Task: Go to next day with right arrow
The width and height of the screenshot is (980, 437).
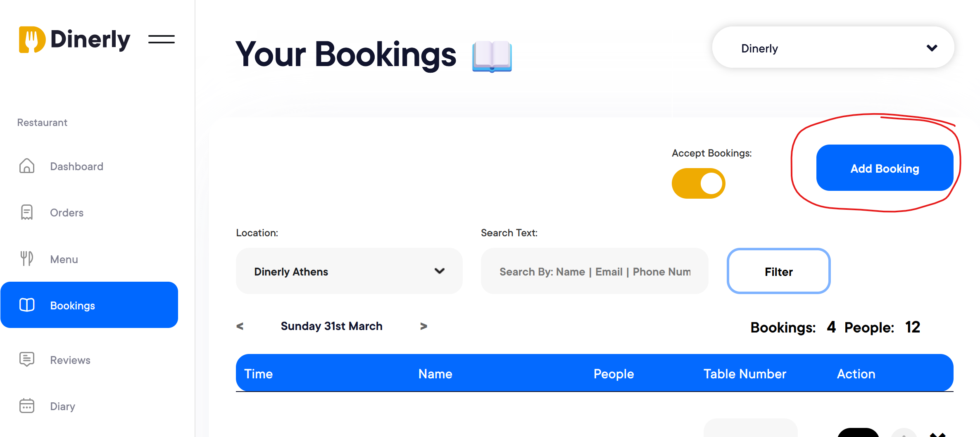Action: coord(423,326)
